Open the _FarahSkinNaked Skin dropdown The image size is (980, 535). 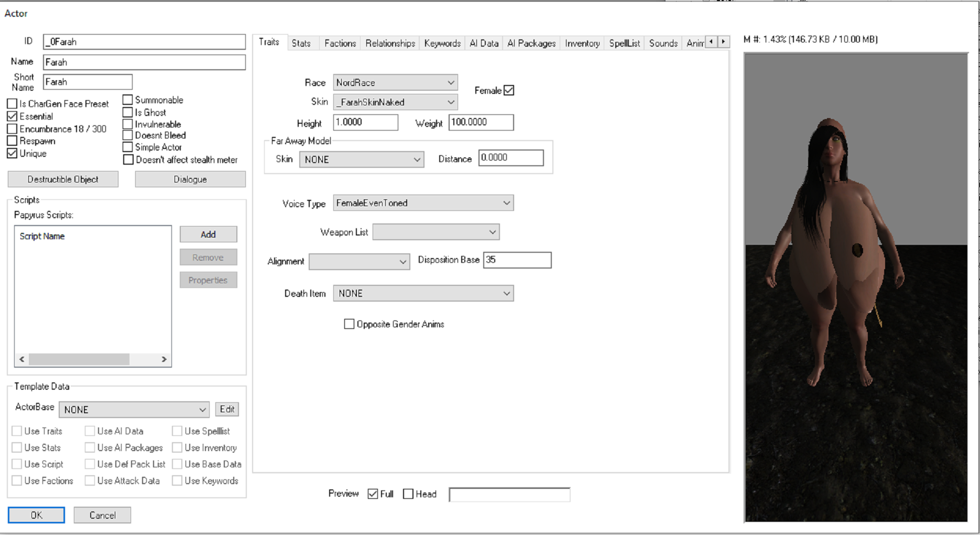pos(395,102)
